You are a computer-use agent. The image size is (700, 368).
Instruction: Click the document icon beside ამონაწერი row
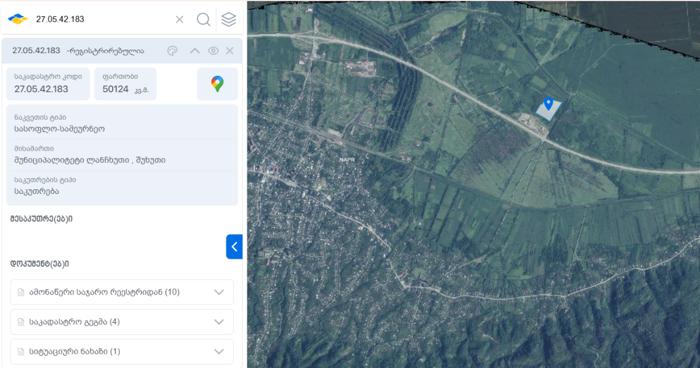pos(21,292)
